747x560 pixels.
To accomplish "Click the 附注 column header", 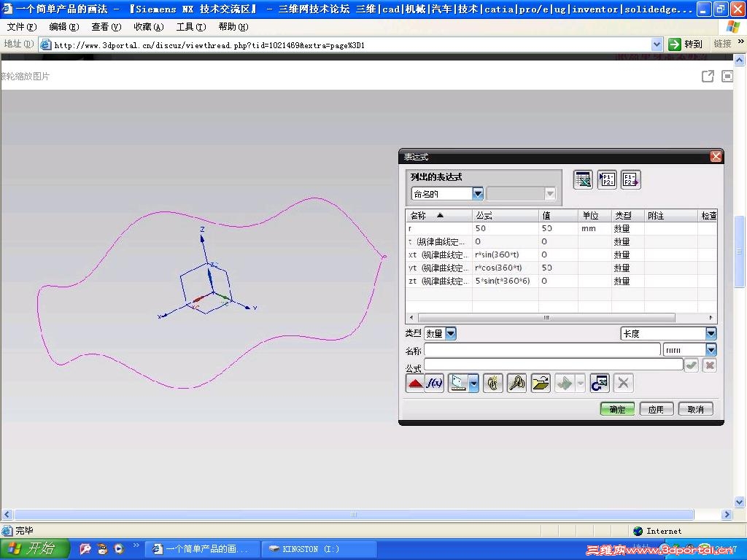I will click(671, 216).
